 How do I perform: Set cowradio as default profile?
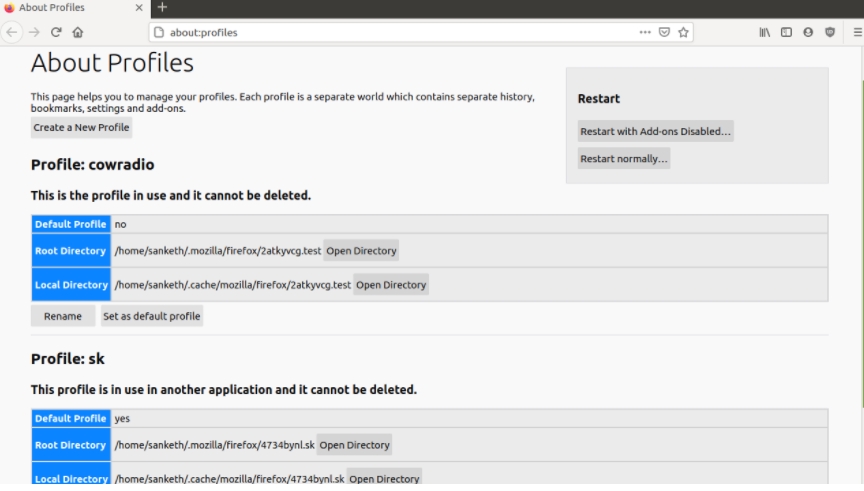152,316
